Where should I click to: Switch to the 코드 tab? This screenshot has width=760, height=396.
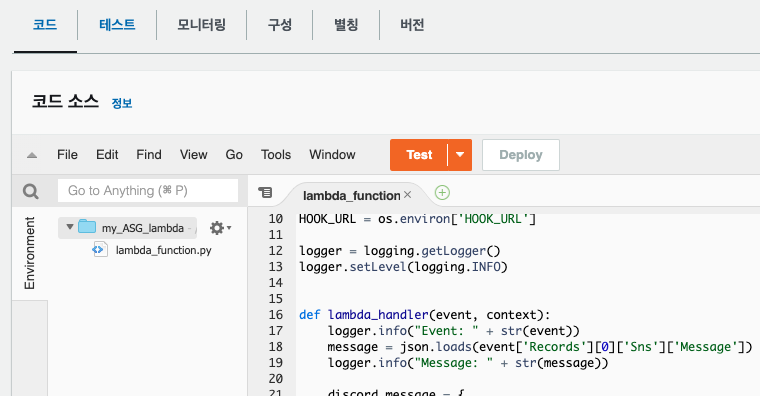pos(45,25)
